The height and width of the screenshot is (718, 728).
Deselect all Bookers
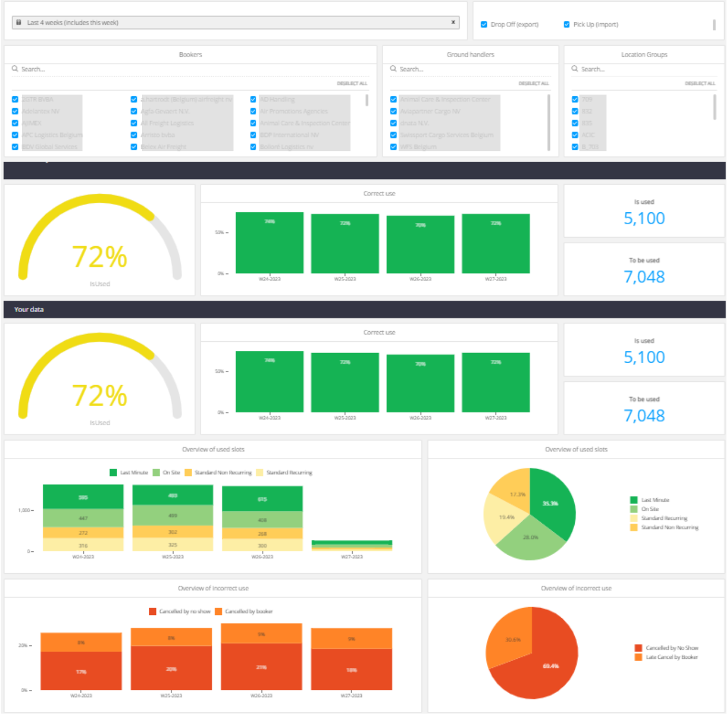pyautogui.click(x=352, y=83)
